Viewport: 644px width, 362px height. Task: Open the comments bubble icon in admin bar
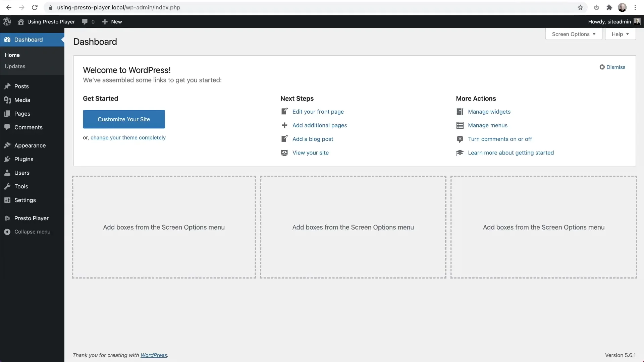point(85,22)
